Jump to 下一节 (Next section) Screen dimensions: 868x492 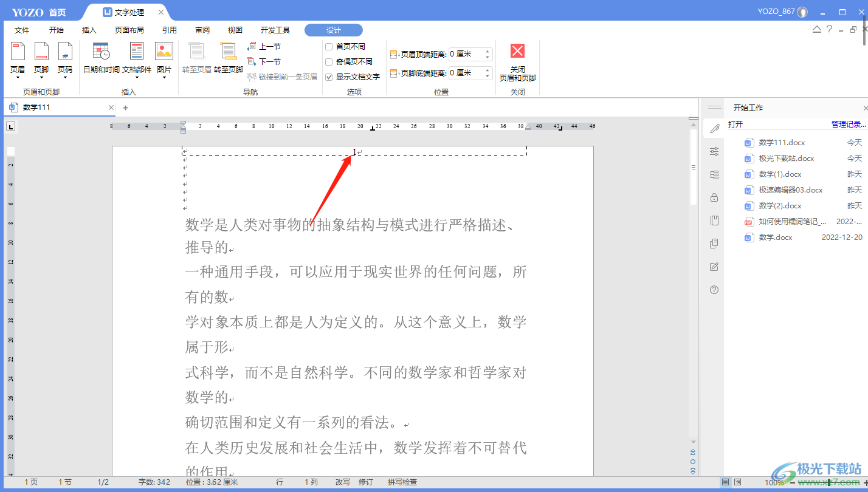(264, 61)
